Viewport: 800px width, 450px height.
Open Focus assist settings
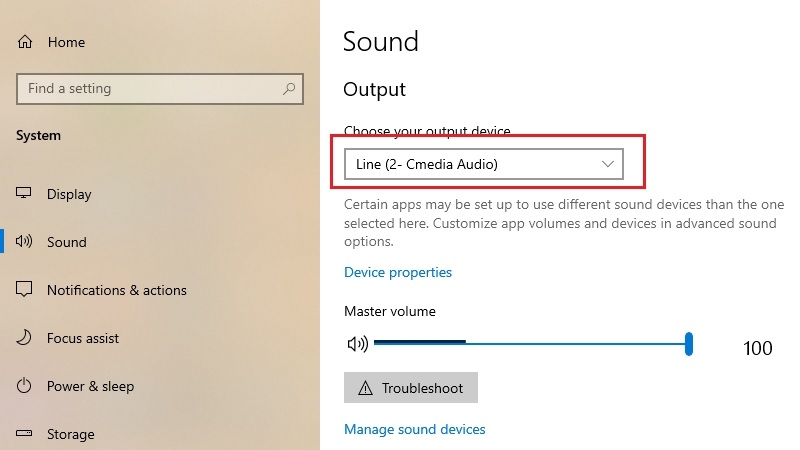point(83,338)
